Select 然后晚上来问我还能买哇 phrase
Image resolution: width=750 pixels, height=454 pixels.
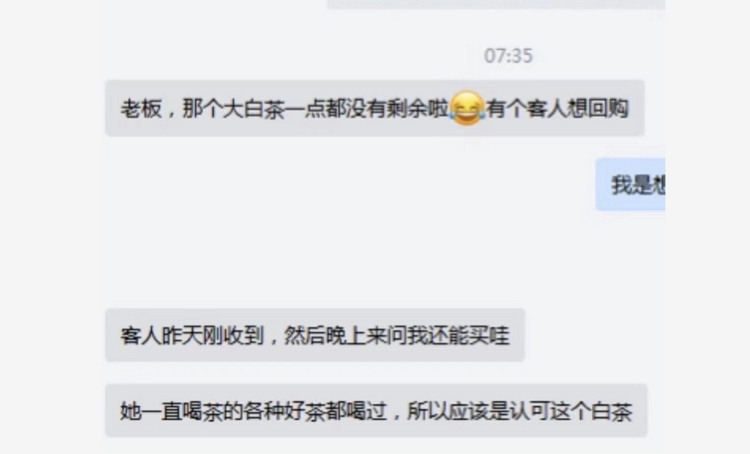coord(397,335)
